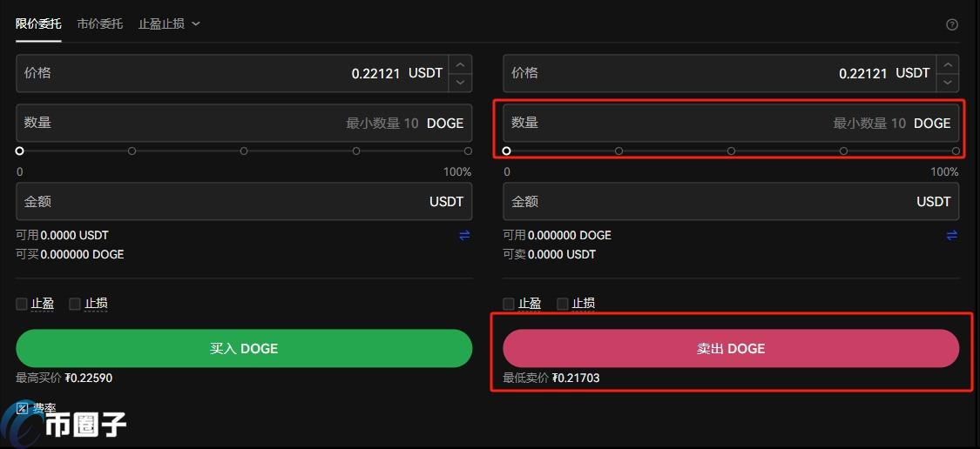Viewport: 980px width, 449px height.
Task: Click the buy-side swap currency arrows icon
Action: pos(464,235)
